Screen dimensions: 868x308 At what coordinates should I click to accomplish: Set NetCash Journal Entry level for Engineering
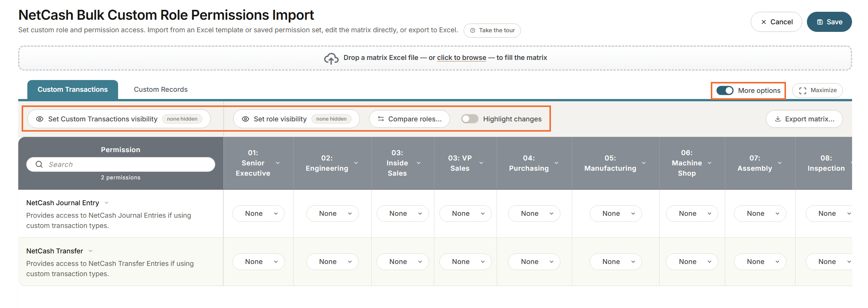point(333,214)
